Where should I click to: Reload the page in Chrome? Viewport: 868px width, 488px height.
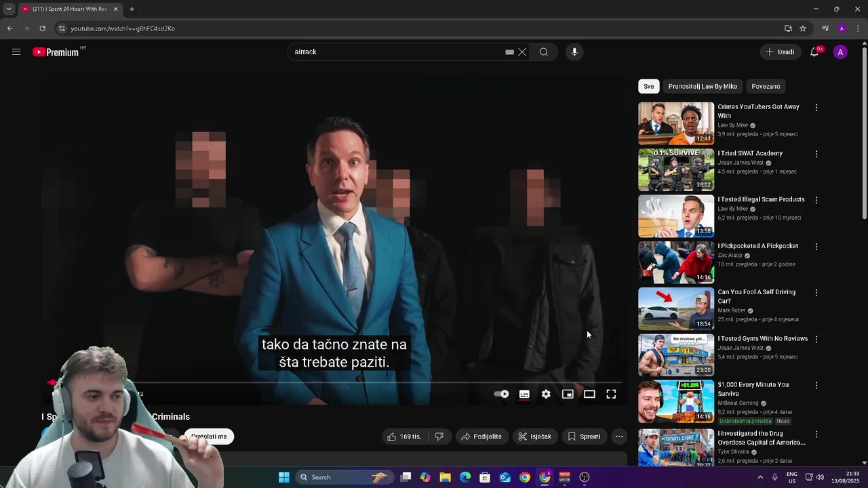tap(42, 28)
